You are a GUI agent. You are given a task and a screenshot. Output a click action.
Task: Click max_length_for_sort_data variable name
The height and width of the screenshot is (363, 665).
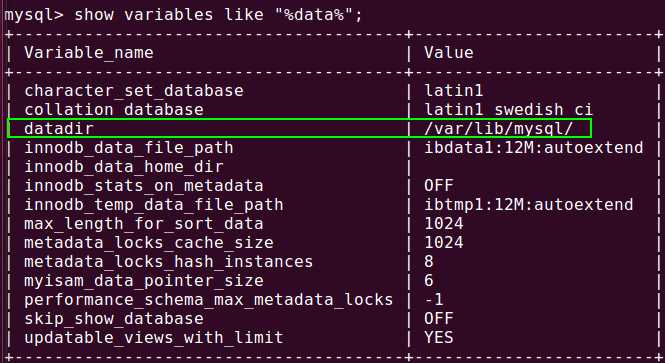[143, 224]
